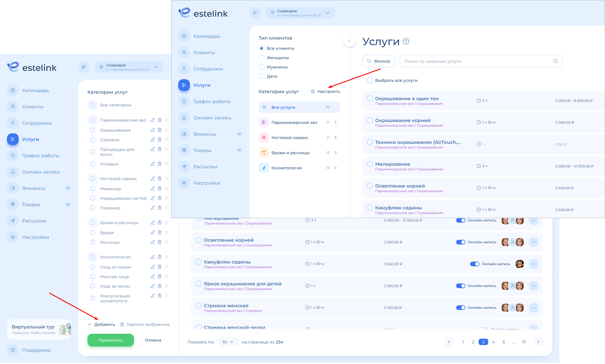Viewport: 605px width, 364px height.
Task: Select the Женщины client type
Action: (262, 58)
